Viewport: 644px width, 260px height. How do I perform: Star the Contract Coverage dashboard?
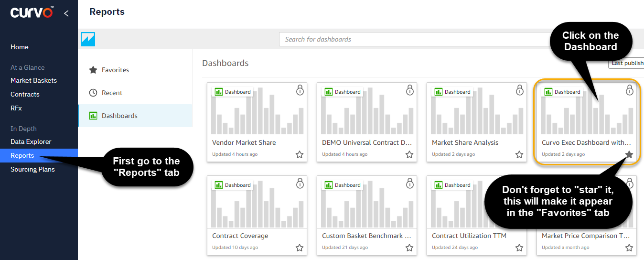pos(300,248)
